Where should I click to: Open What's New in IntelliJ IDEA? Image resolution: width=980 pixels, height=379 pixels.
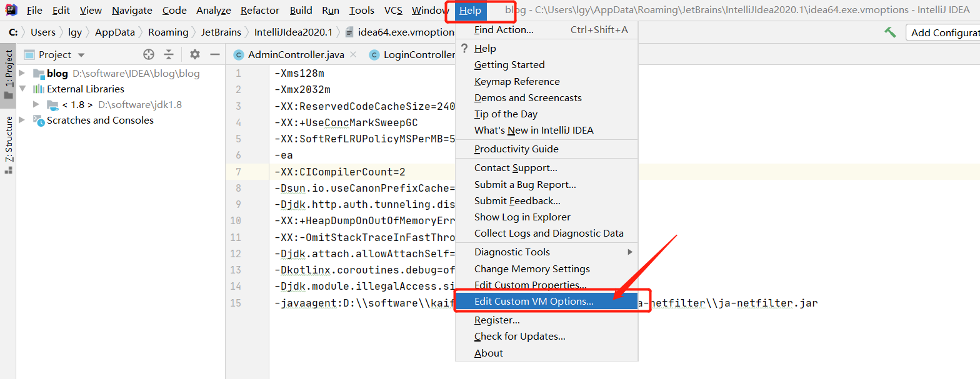[x=546, y=130]
